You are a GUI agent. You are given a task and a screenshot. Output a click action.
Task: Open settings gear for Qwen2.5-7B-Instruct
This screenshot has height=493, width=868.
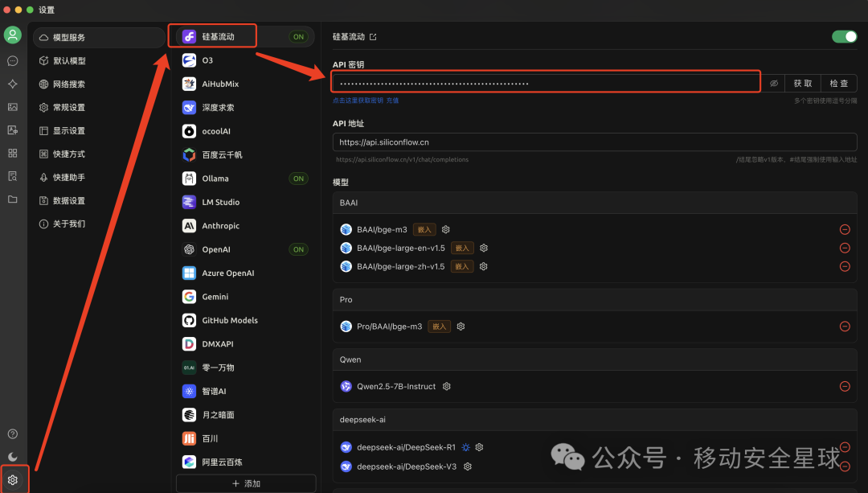pos(446,386)
